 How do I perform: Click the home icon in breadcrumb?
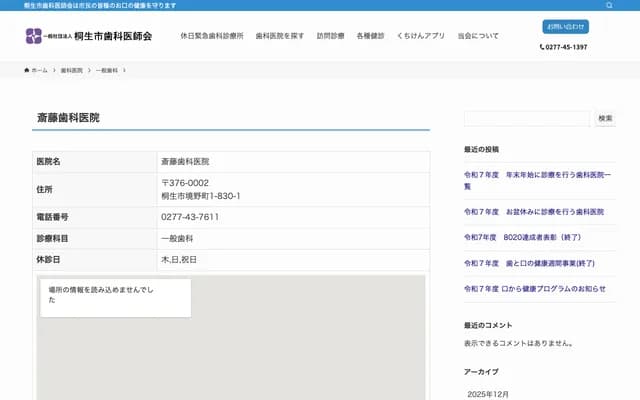(x=27, y=71)
